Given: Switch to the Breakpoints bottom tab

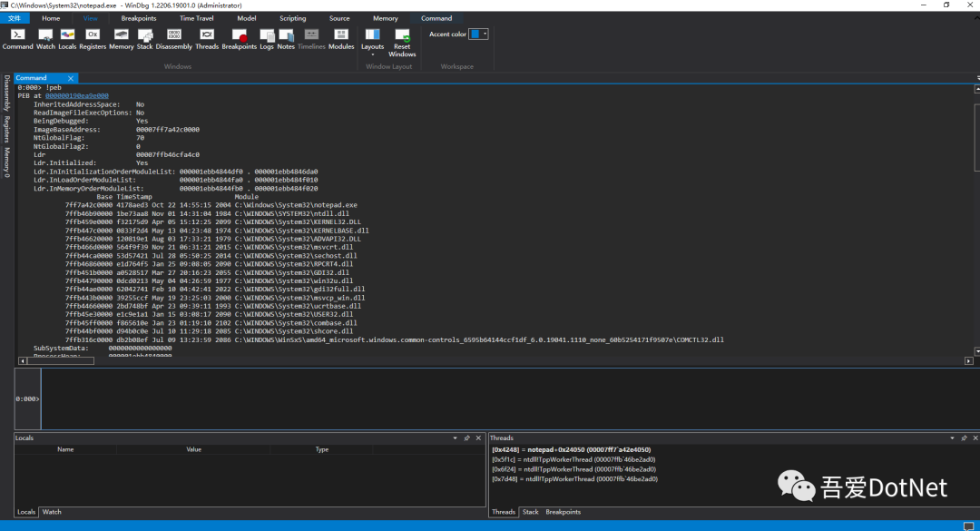Looking at the screenshot, I should click(x=563, y=512).
